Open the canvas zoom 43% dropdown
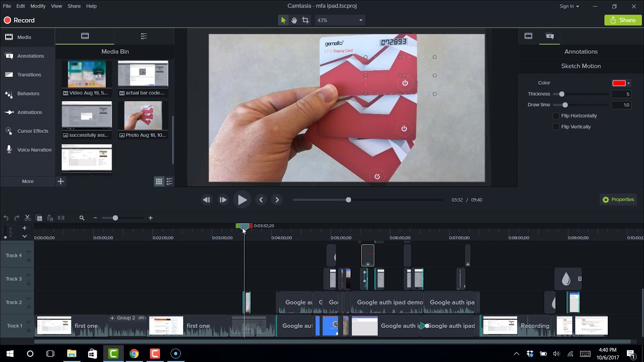This screenshot has width=644, height=362. pos(340,20)
